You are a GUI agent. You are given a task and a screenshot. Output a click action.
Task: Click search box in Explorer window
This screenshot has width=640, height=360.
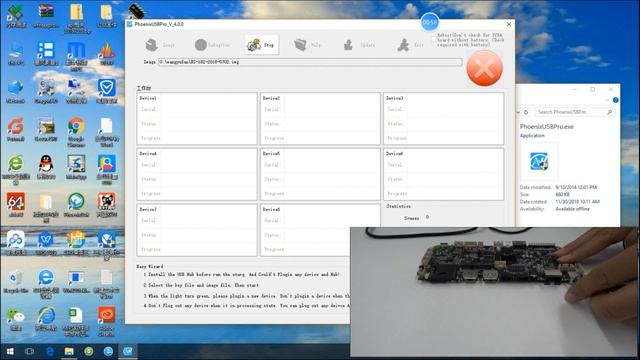tap(574, 112)
